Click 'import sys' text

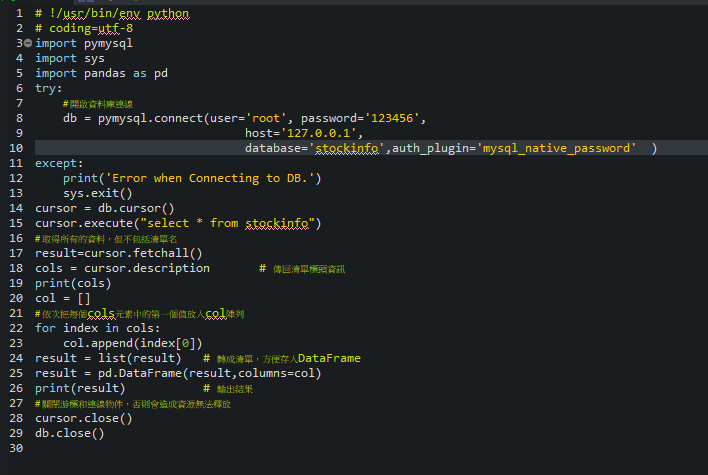click(x=70, y=59)
